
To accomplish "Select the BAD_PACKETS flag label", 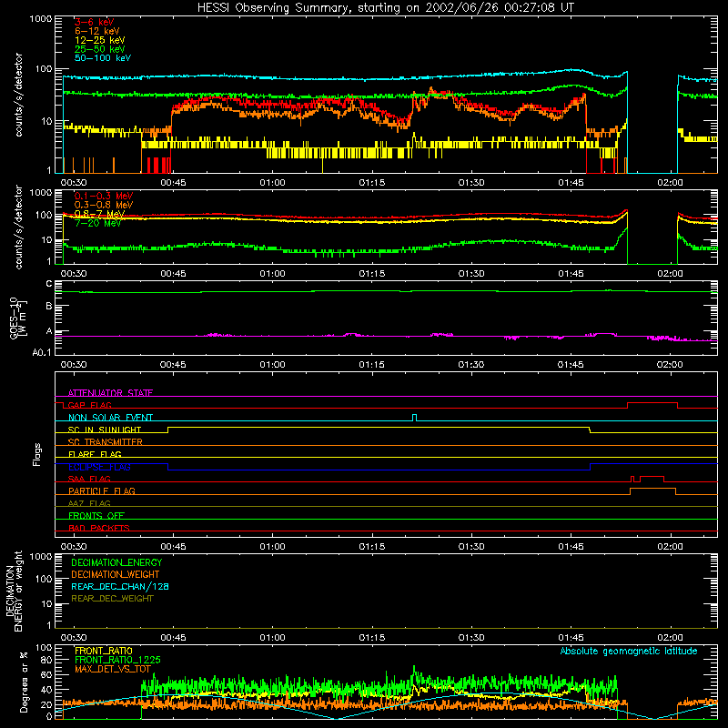I will pyautogui.click(x=99, y=528).
